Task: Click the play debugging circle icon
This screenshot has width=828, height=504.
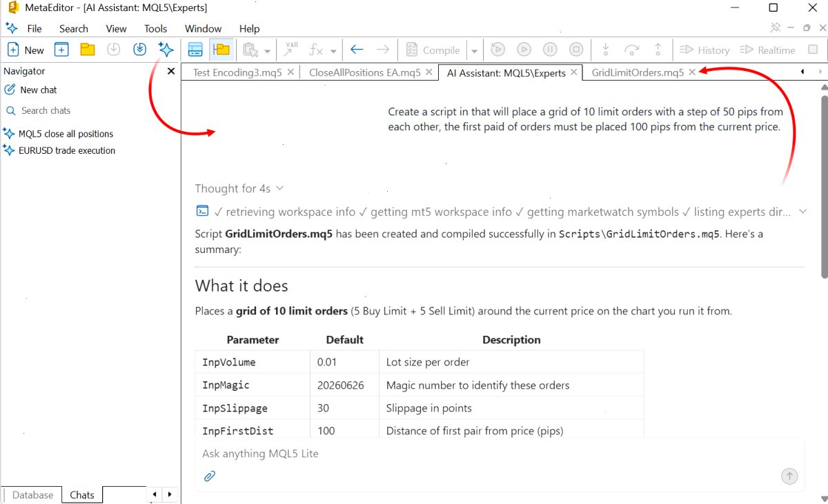Action: pyautogui.click(x=524, y=50)
